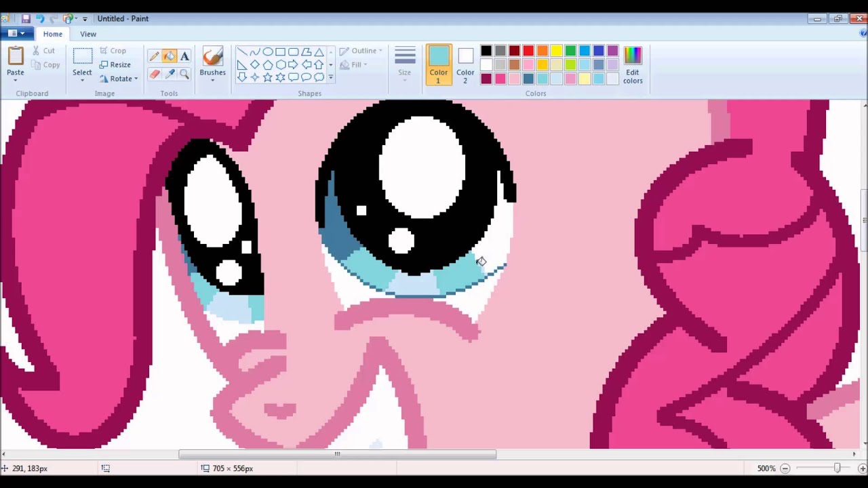Pick the Right triangle shape

242,65
